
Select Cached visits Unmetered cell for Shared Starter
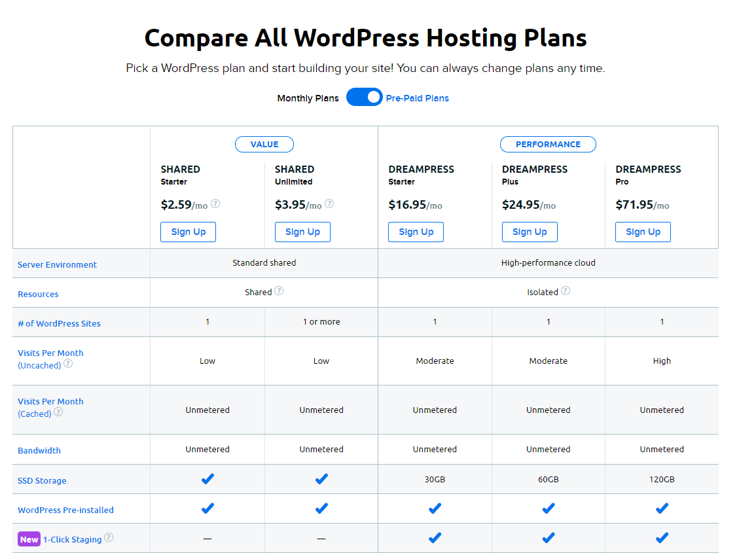pyautogui.click(x=207, y=410)
